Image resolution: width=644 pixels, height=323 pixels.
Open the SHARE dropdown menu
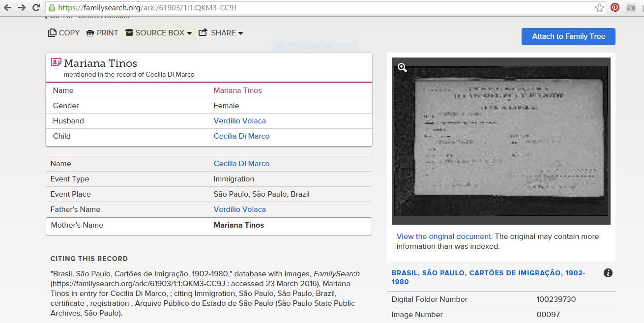click(x=221, y=33)
